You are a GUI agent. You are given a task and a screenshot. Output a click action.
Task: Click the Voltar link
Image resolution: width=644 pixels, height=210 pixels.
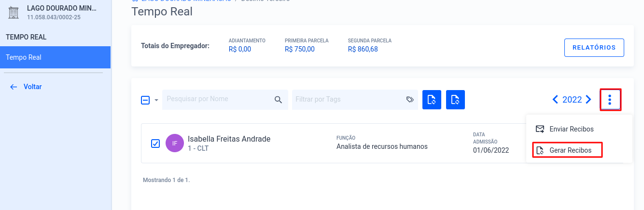pos(33,87)
